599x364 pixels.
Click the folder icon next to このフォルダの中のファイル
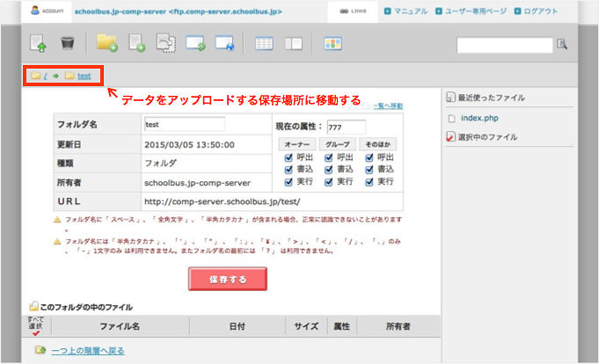[x=33, y=306]
